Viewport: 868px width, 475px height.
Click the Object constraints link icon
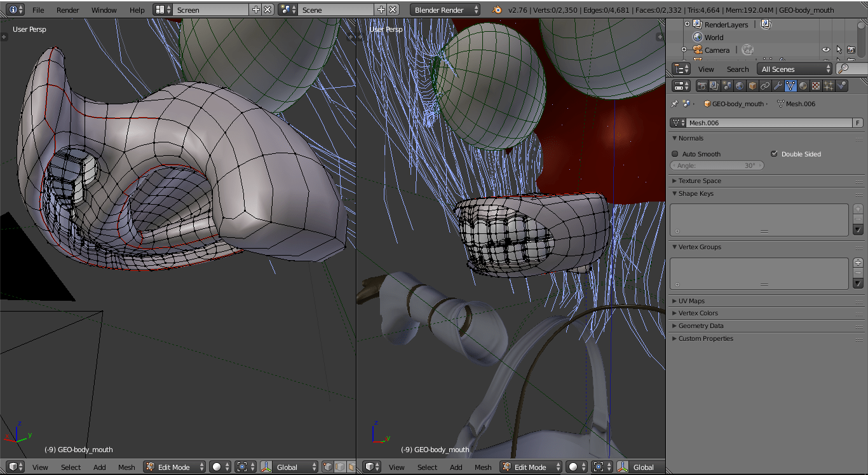point(765,86)
